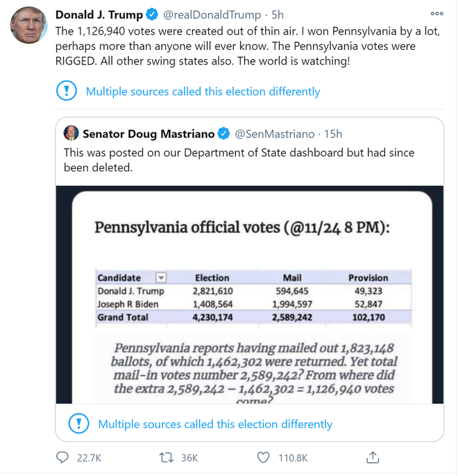Click Donald Trump's blue verified badge
458x476 pixels.
coord(154,15)
